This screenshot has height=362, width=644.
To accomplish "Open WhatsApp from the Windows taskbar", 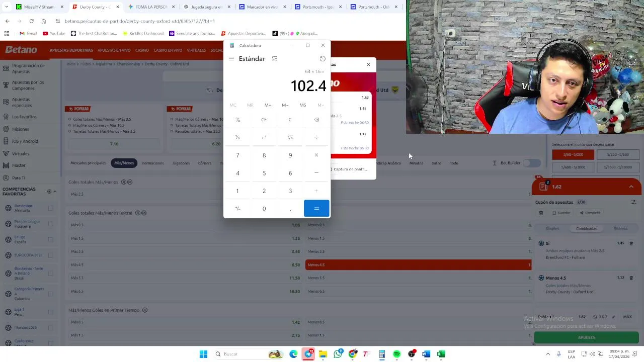I will click(x=338, y=354).
